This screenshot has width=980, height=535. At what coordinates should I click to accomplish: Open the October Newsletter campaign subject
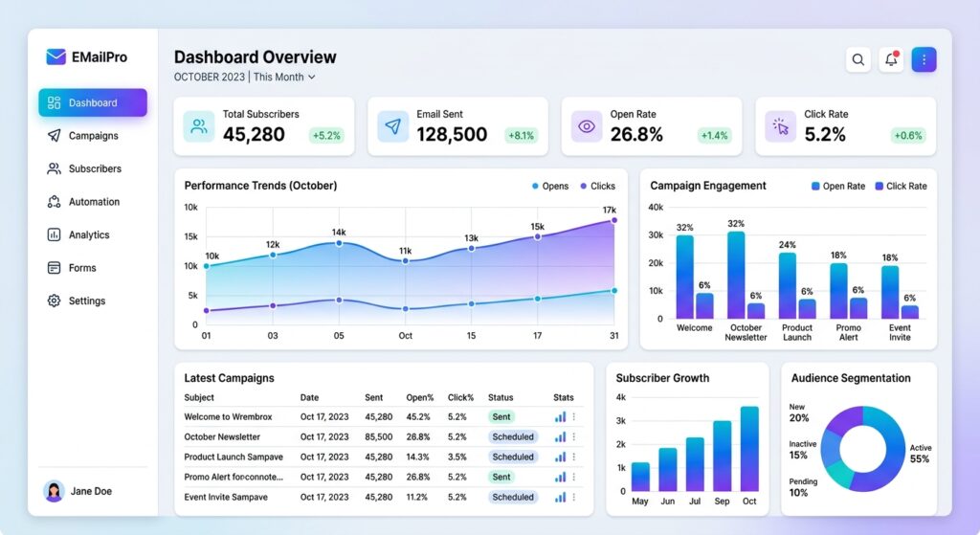222,436
